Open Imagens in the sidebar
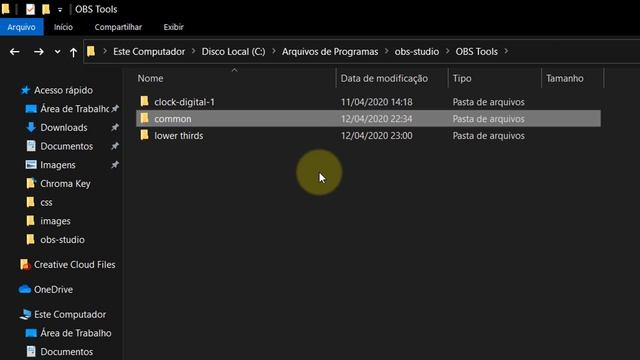The width and height of the screenshot is (640, 360). tap(58, 165)
